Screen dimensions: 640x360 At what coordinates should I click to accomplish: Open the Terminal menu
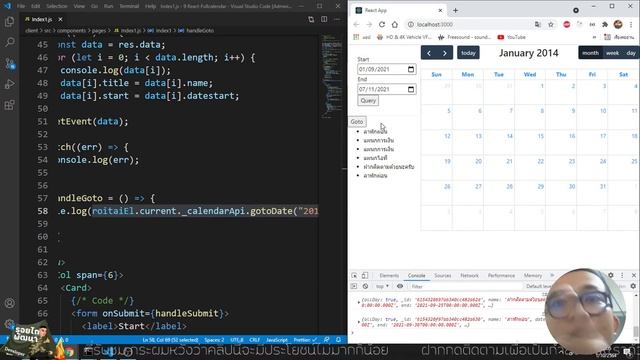point(129,6)
